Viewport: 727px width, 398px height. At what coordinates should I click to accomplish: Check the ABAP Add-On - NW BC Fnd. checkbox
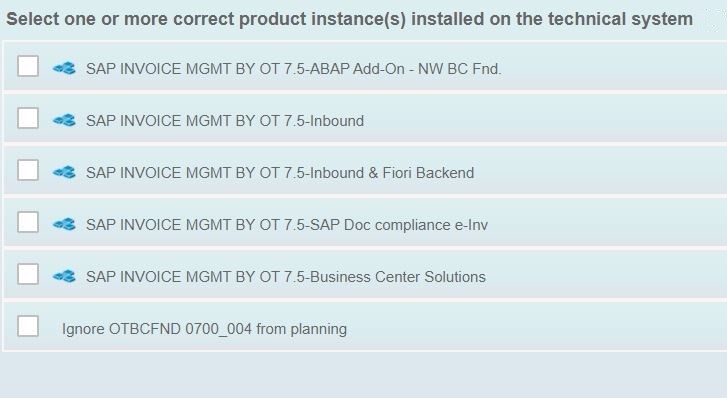coord(28,66)
